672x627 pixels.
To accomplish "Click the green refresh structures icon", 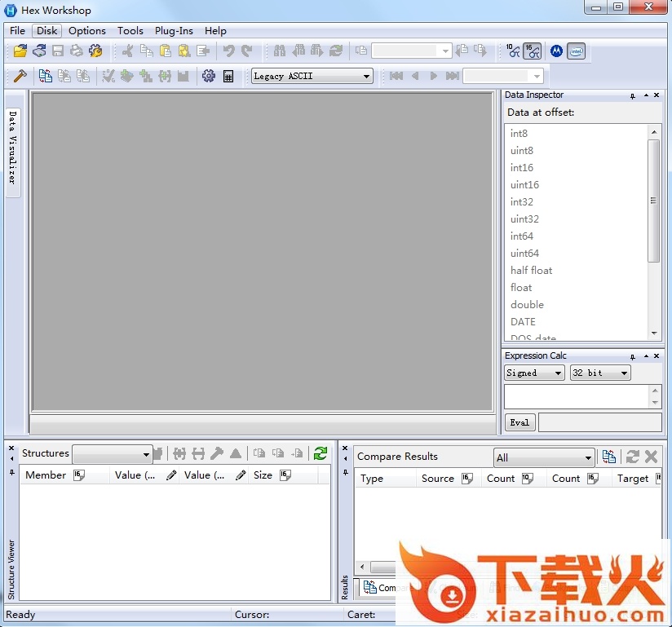I will (x=321, y=453).
